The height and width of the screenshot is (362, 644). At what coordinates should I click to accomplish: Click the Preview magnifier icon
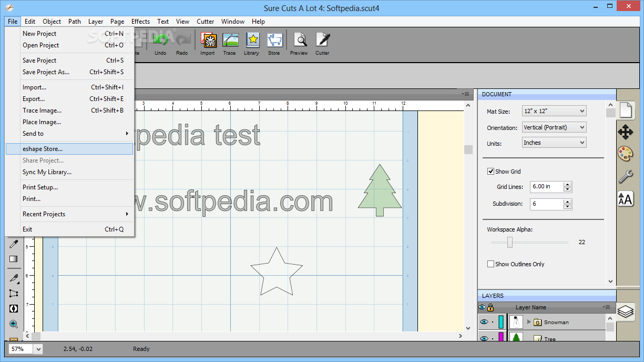(x=299, y=40)
